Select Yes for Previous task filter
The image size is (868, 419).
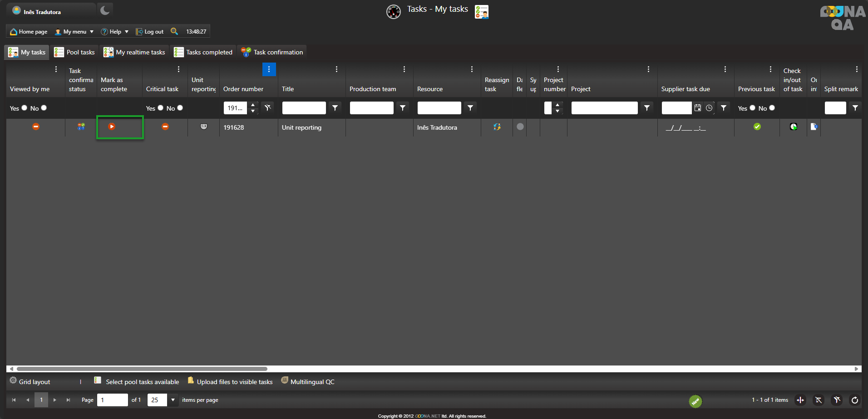point(752,108)
